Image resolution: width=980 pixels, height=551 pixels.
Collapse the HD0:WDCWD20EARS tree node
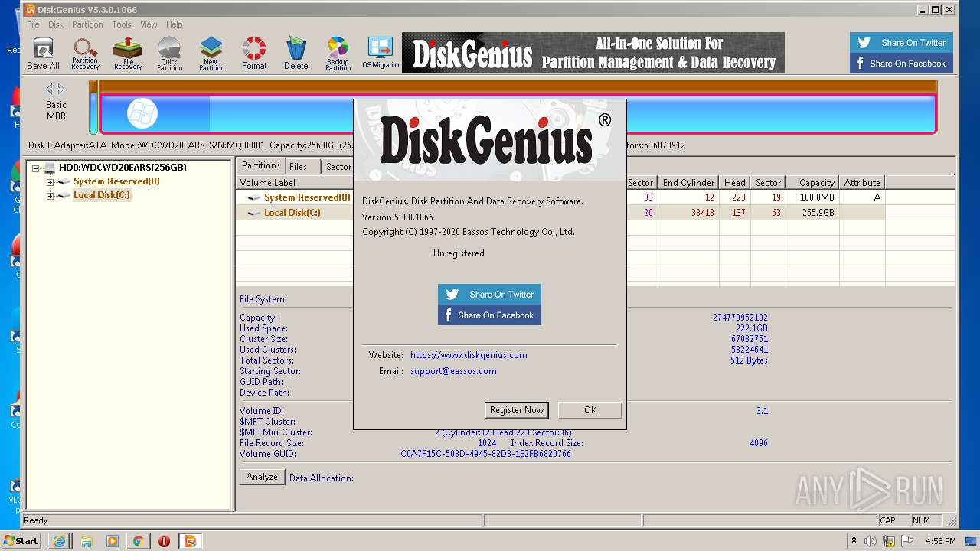35,168
